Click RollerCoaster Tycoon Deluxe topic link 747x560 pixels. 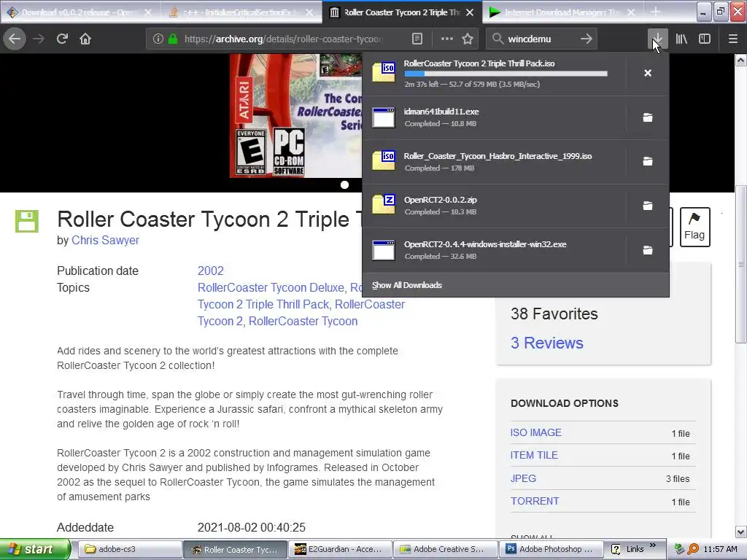coord(271,287)
